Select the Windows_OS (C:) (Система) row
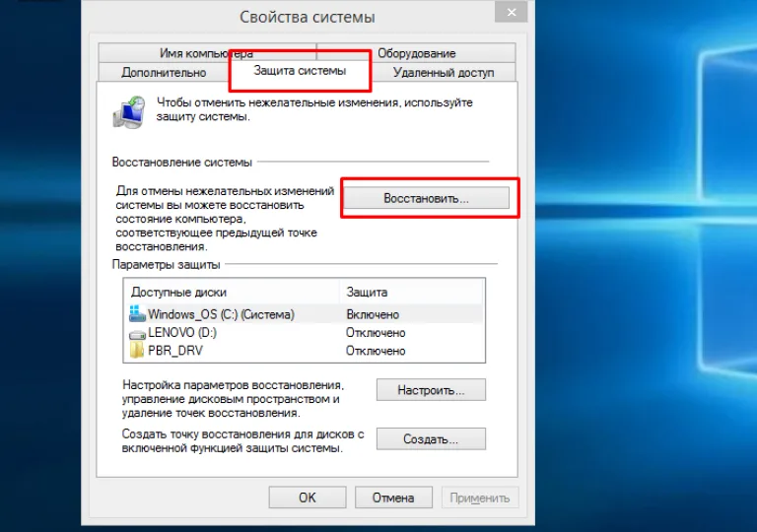This screenshot has width=757, height=532. (x=305, y=314)
